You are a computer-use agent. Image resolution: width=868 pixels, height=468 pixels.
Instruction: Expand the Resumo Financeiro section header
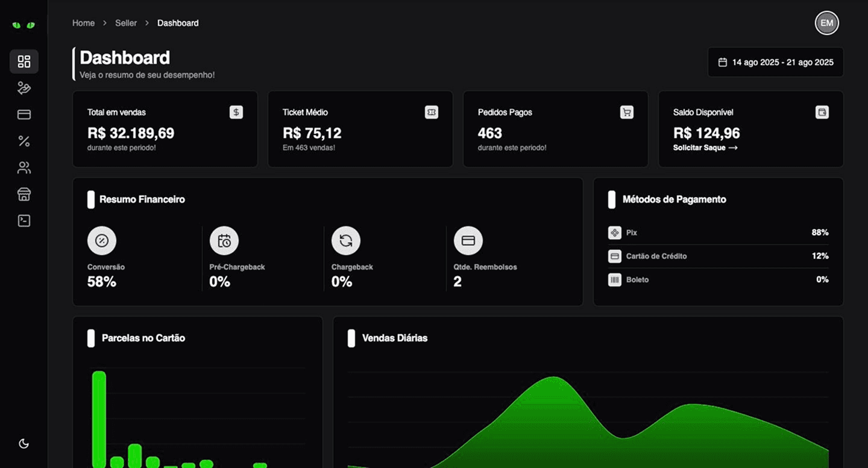[x=142, y=199]
